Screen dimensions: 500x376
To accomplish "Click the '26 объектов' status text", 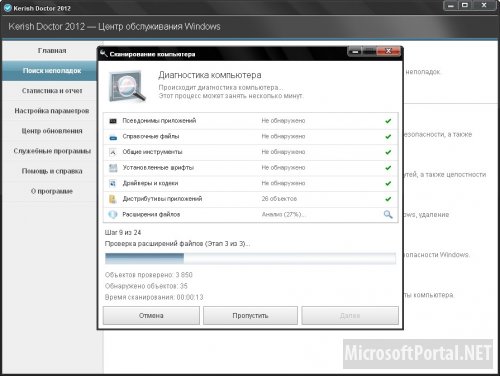I will (279, 199).
